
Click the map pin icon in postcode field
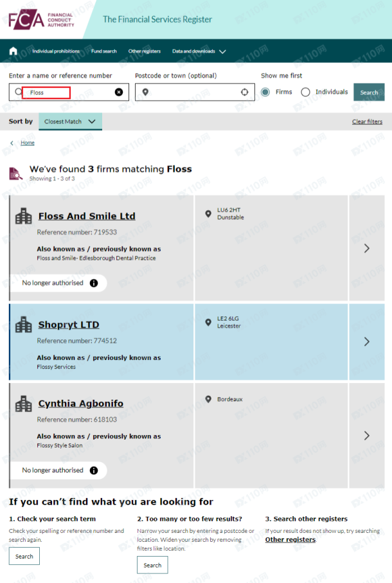coord(145,92)
